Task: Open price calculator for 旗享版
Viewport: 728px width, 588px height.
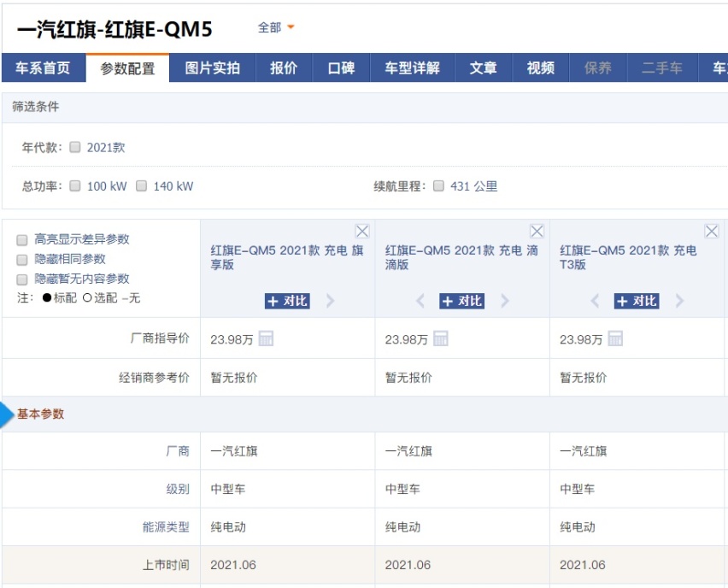Action: click(x=266, y=338)
